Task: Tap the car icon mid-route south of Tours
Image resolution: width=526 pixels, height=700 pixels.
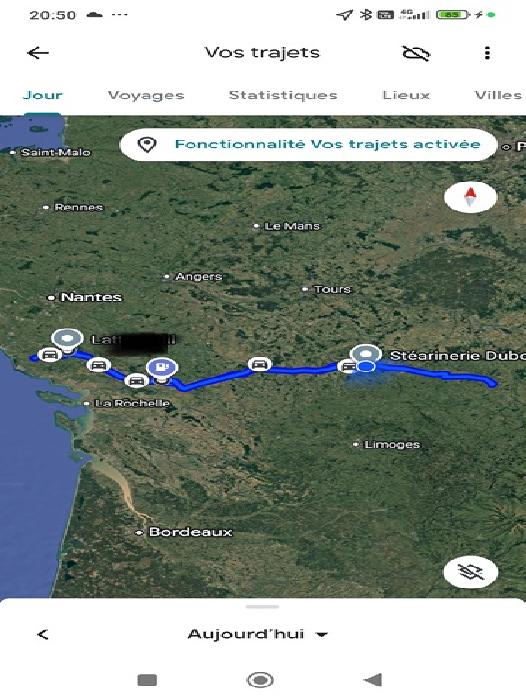Action: click(259, 364)
